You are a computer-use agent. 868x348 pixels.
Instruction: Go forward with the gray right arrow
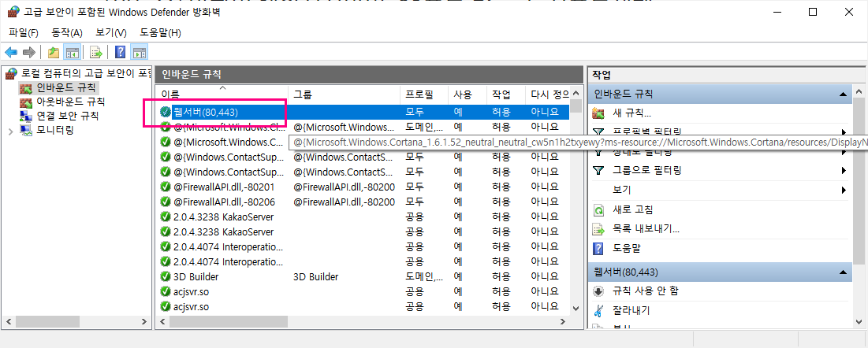tap(28, 53)
